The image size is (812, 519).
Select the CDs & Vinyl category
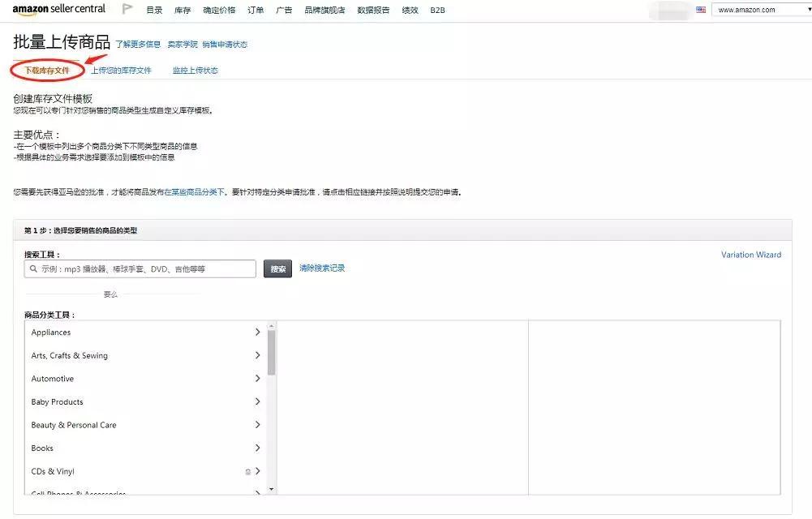coord(53,472)
